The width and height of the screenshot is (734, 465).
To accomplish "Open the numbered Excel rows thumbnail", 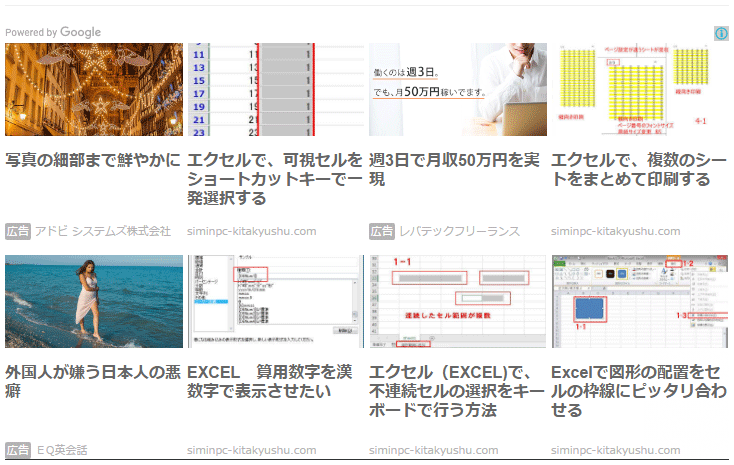I will click(276, 89).
